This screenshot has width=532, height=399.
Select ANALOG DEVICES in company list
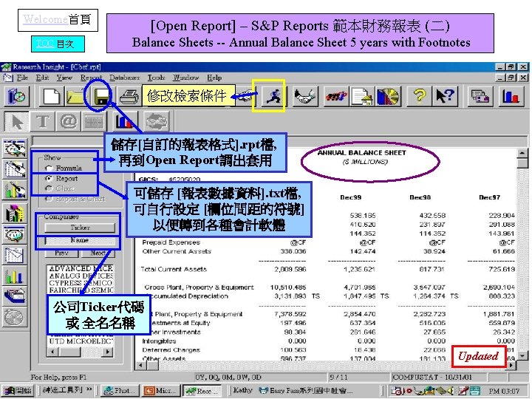[x=81, y=276]
